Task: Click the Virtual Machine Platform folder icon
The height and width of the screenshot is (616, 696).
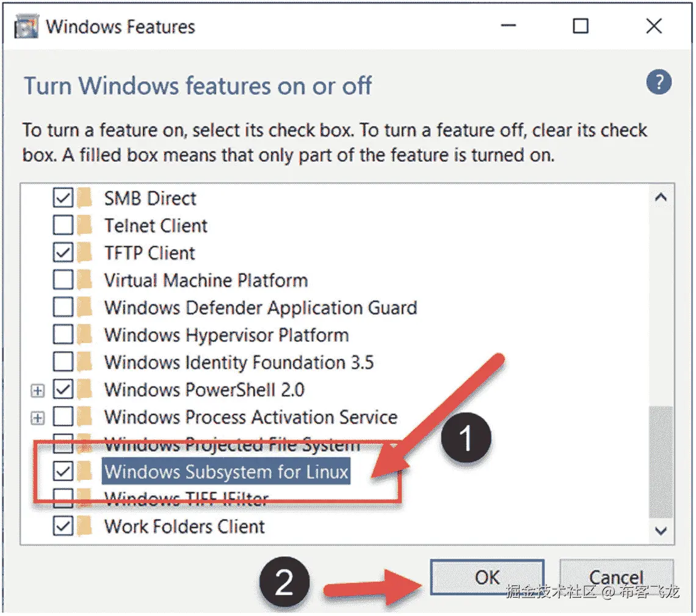Action: tap(84, 280)
